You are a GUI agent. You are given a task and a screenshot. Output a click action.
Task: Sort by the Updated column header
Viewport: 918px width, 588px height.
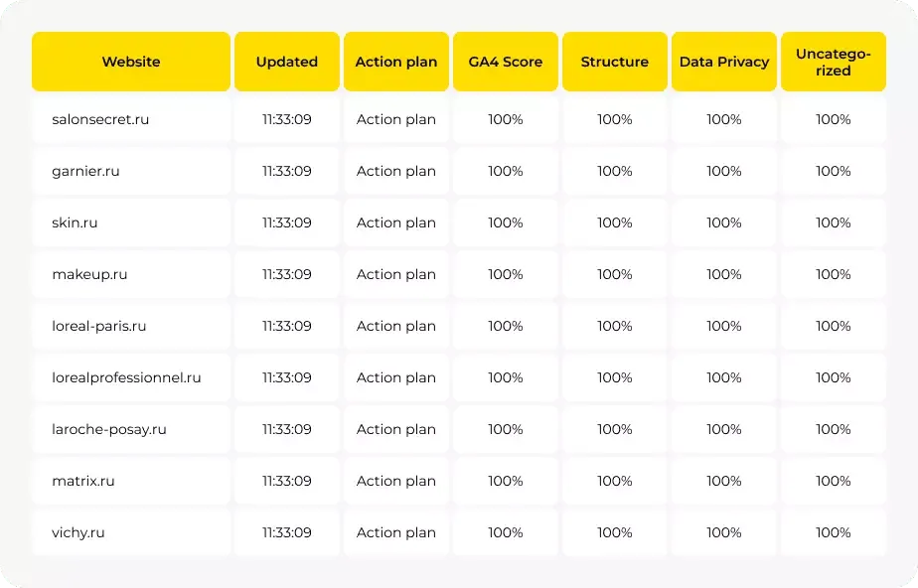(x=287, y=62)
